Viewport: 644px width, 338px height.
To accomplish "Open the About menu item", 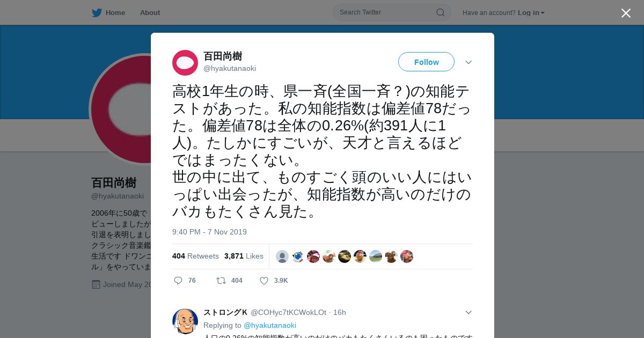I will pos(150,12).
